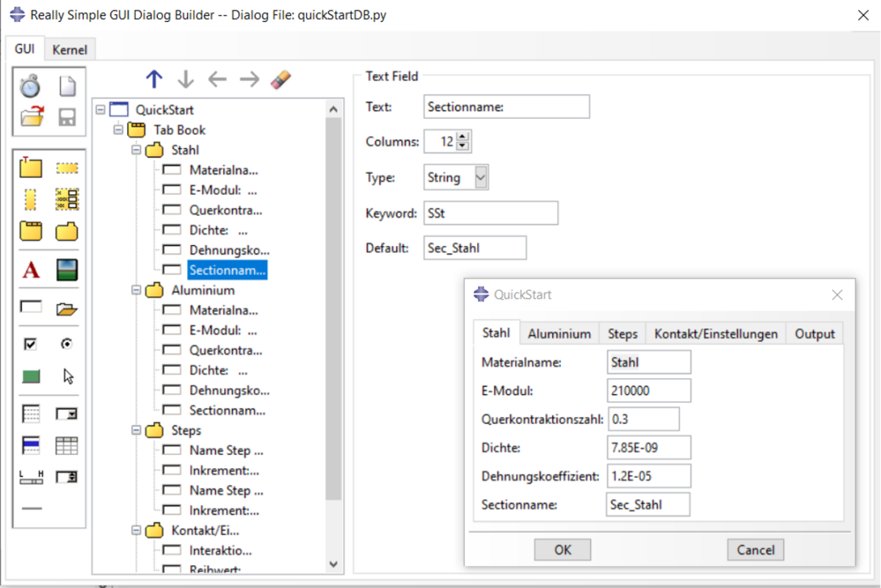Collapse the Kontakt/Ei... folder in the tree

pos(136,530)
